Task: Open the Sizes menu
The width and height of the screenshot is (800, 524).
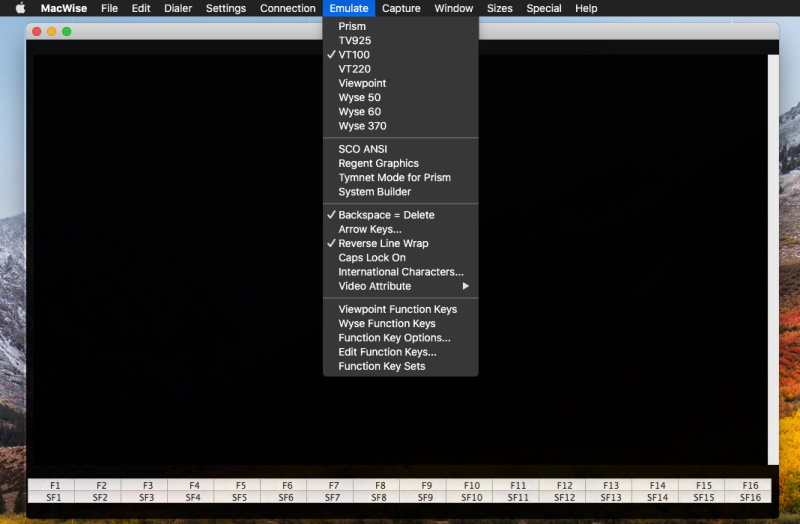Action: pos(499,8)
